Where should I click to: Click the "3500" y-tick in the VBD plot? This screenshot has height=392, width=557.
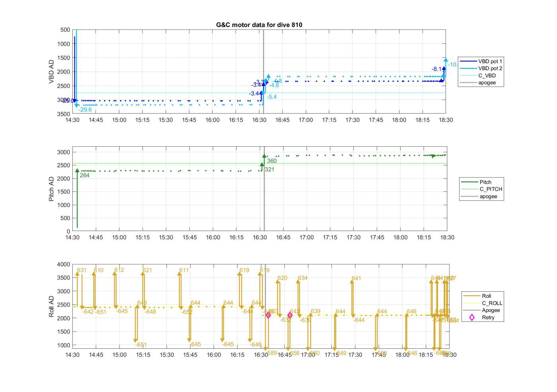64,114
